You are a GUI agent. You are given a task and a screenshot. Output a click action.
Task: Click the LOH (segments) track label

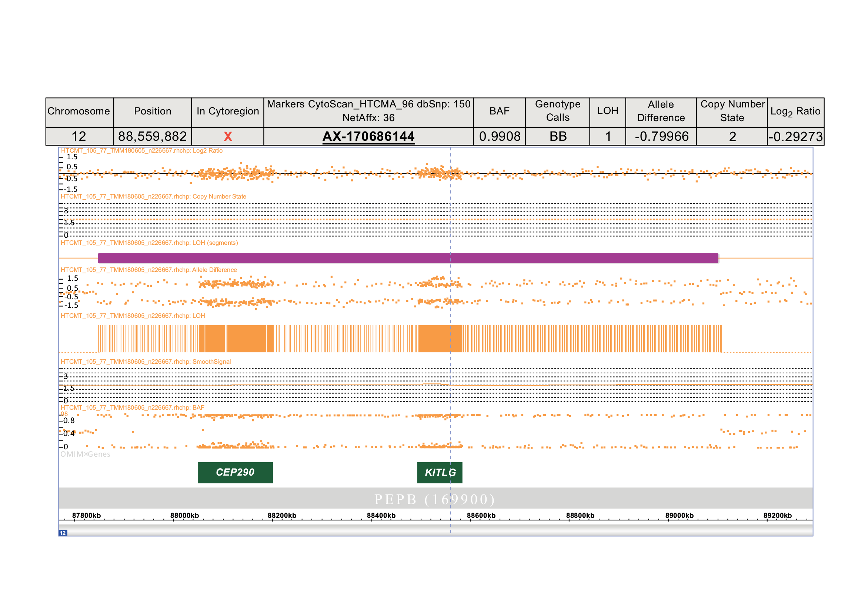[149, 243]
